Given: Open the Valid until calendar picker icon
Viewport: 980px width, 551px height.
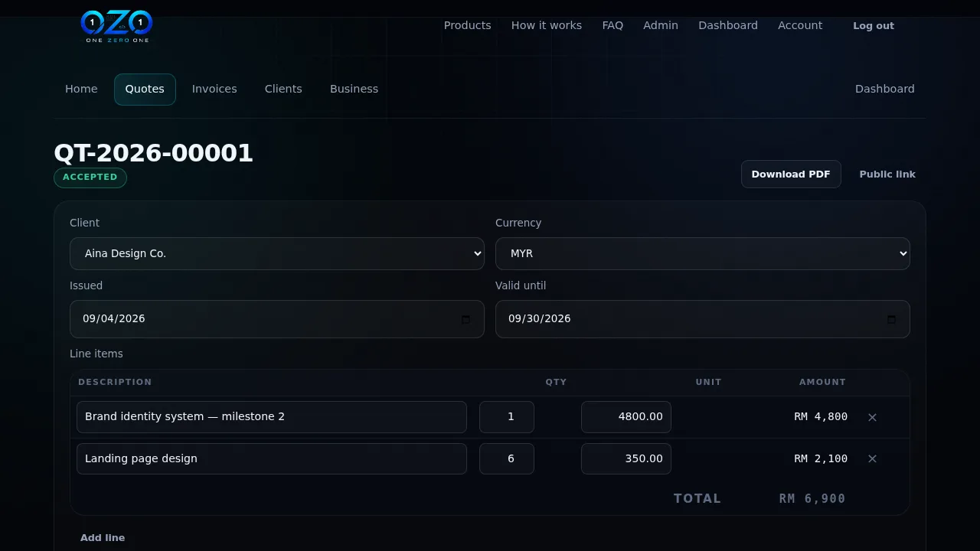Looking at the screenshot, I should pos(891,319).
